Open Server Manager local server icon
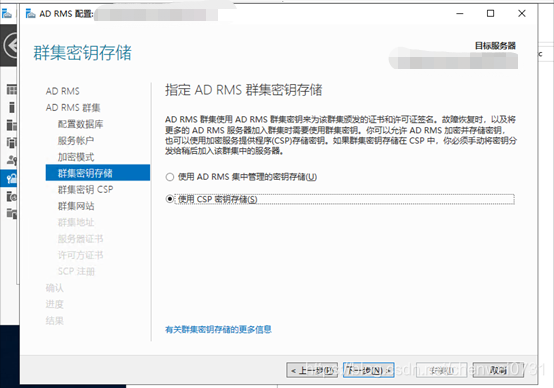Screen dimensions: 554x388 point(11,107)
